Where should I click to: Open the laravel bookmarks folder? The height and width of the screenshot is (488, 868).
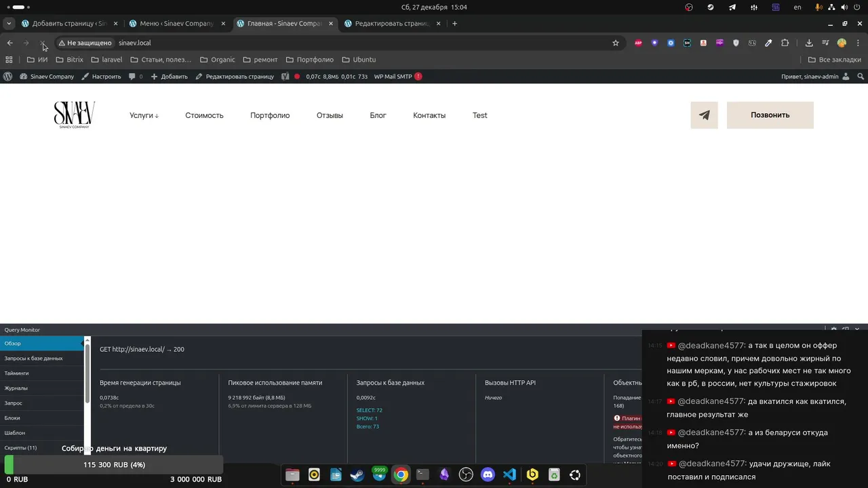106,60
